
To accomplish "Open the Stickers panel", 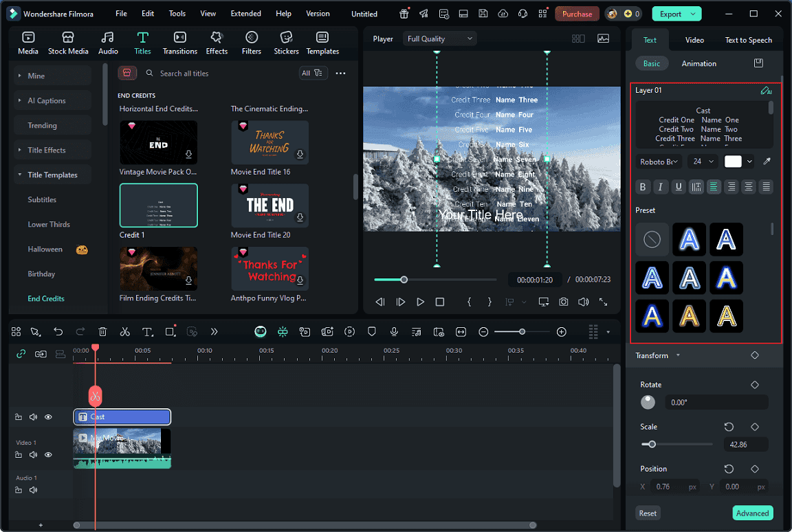I will 286,41.
